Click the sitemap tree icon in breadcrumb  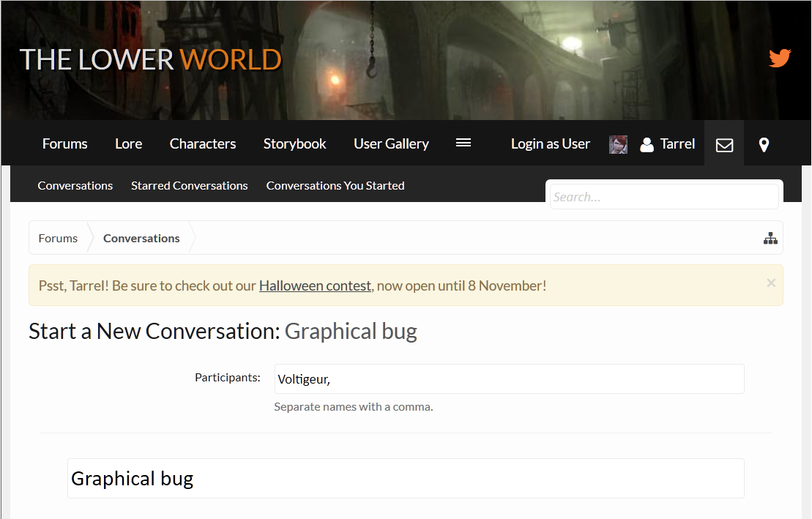click(x=770, y=238)
